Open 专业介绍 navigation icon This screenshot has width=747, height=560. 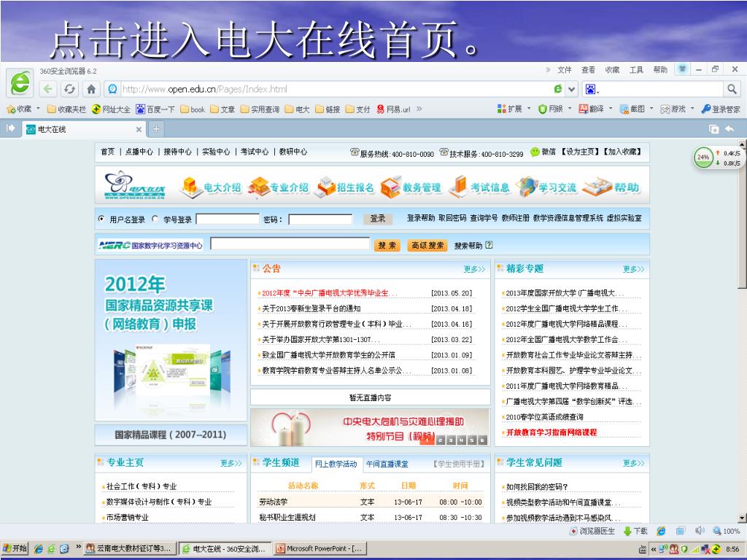point(259,187)
